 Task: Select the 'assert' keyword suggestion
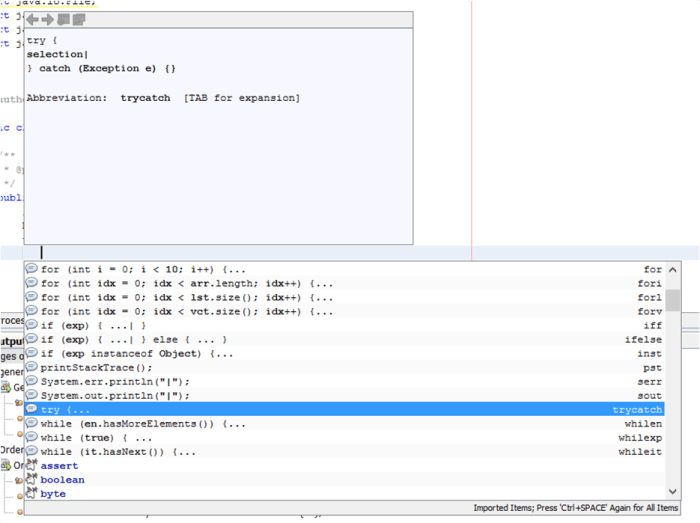click(x=59, y=466)
